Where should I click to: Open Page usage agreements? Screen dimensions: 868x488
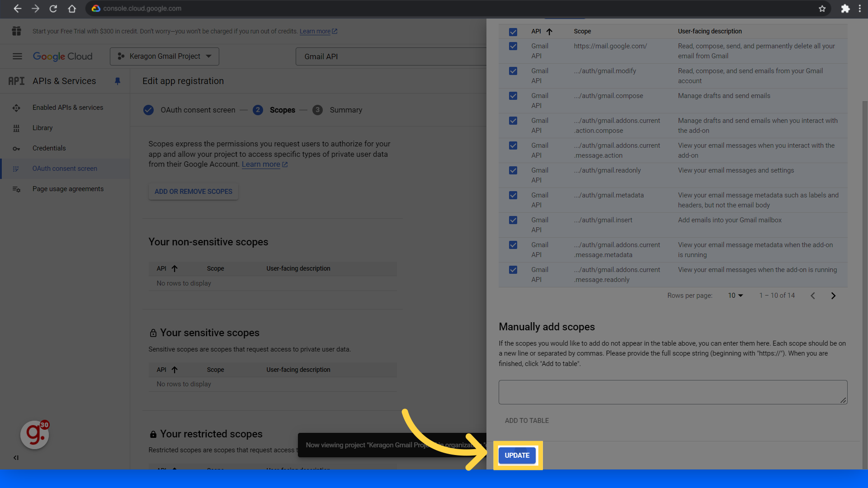point(68,189)
